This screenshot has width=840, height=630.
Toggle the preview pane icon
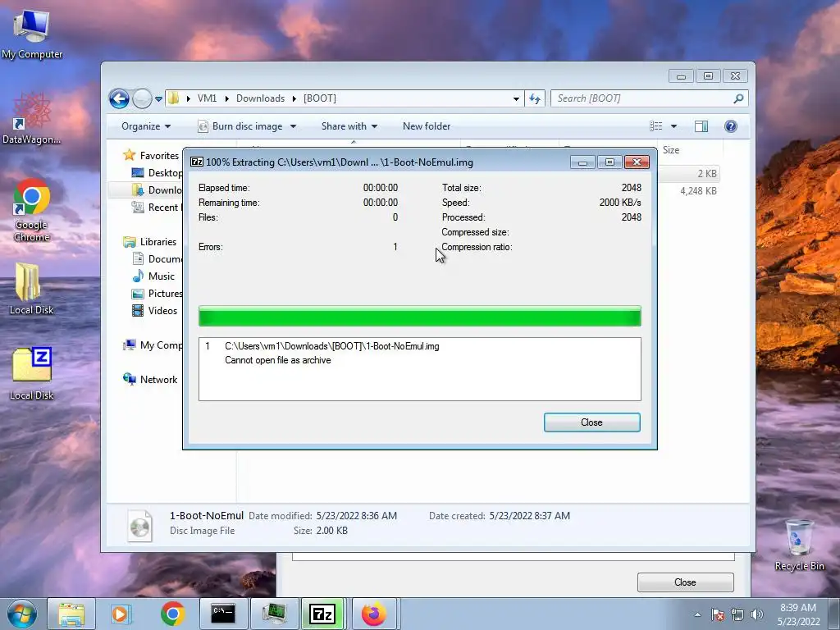701,126
